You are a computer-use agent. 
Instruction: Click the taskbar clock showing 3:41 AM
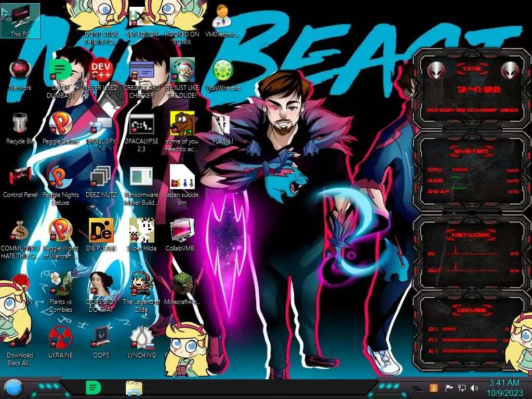(504, 388)
